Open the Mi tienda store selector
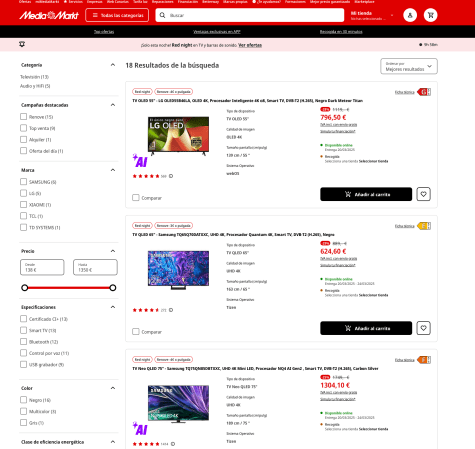Screen dimensions: 475x449 pyautogui.click(x=372, y=15)
